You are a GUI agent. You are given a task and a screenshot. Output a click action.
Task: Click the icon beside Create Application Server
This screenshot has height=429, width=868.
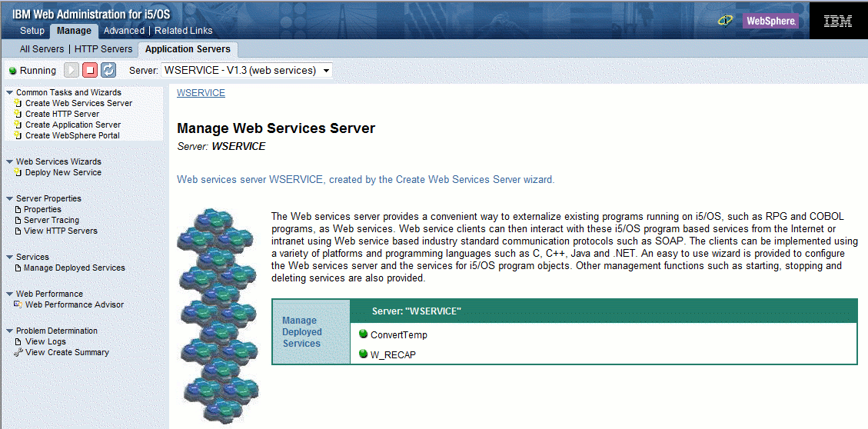tap(18, 125)
